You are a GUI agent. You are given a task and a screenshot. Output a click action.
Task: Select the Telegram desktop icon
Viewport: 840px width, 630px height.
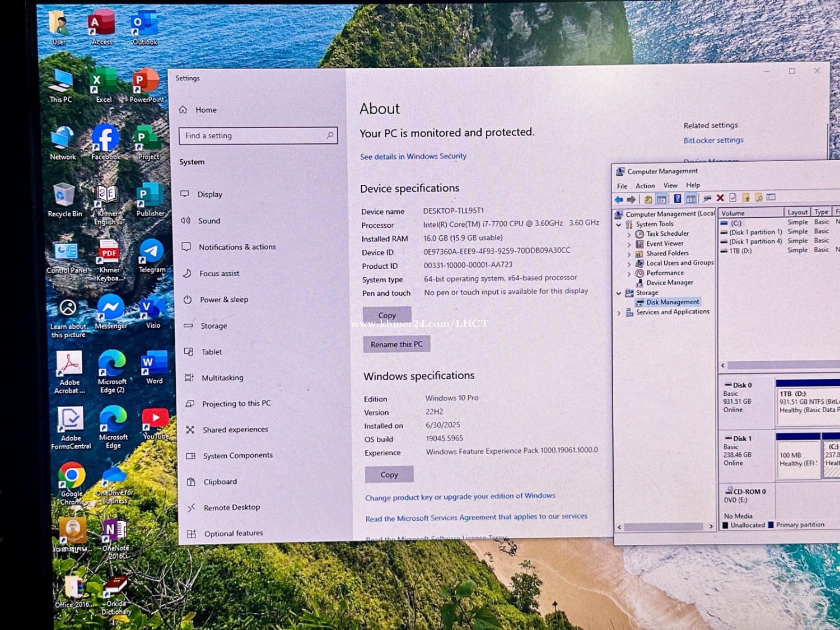pos(152,256)
